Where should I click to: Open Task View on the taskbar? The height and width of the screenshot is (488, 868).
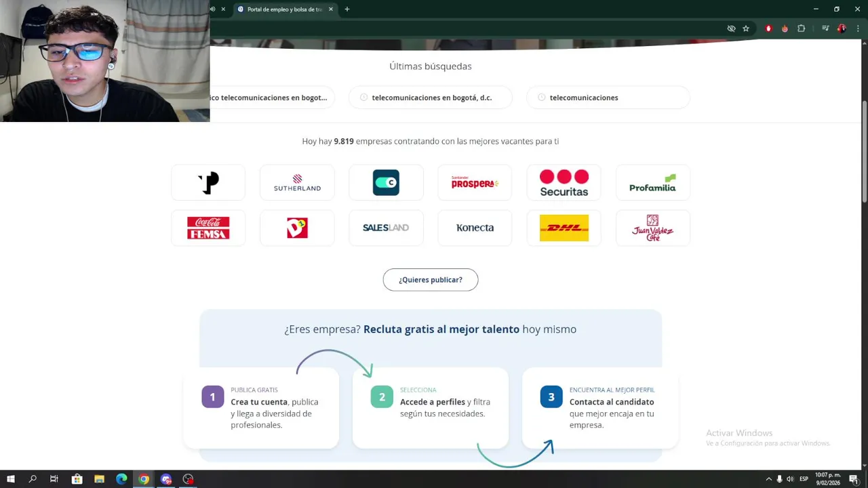(x=54, y=479)
